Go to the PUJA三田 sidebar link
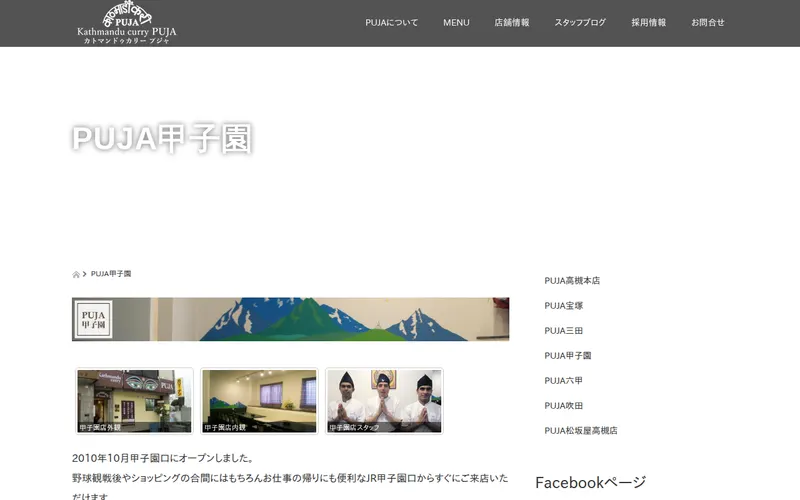Viewport: 800px width, 500px height. click(x=563, y=331)
